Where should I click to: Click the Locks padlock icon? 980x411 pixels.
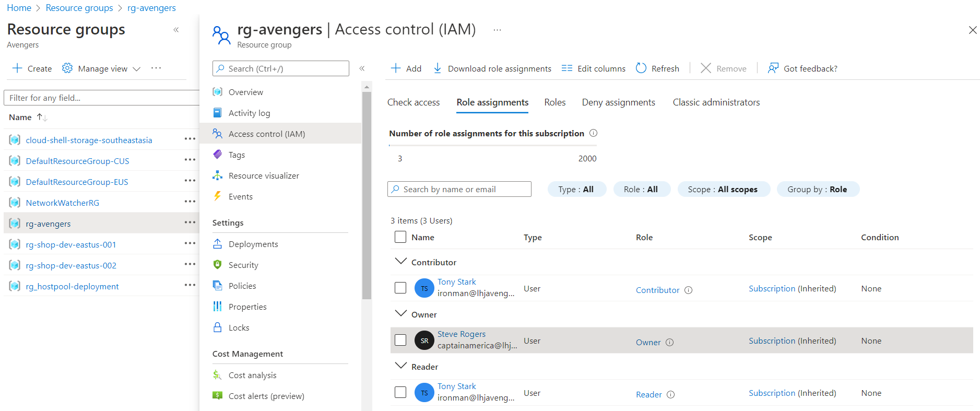click(x=218, y=327)
